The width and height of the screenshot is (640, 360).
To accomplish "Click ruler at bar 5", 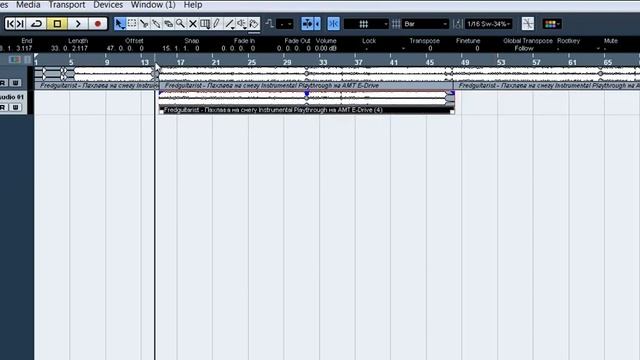I will tap(71, 62).
